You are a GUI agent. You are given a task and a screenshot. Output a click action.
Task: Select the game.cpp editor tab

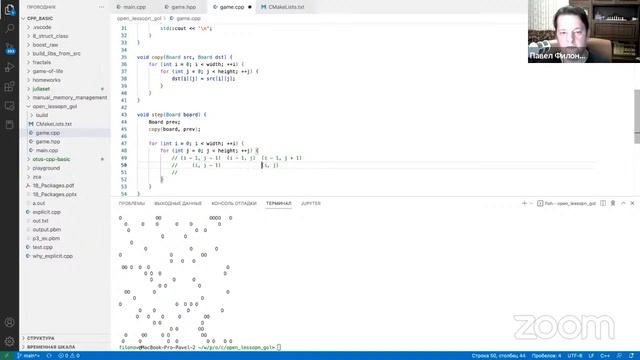click(x=232, y=7)
